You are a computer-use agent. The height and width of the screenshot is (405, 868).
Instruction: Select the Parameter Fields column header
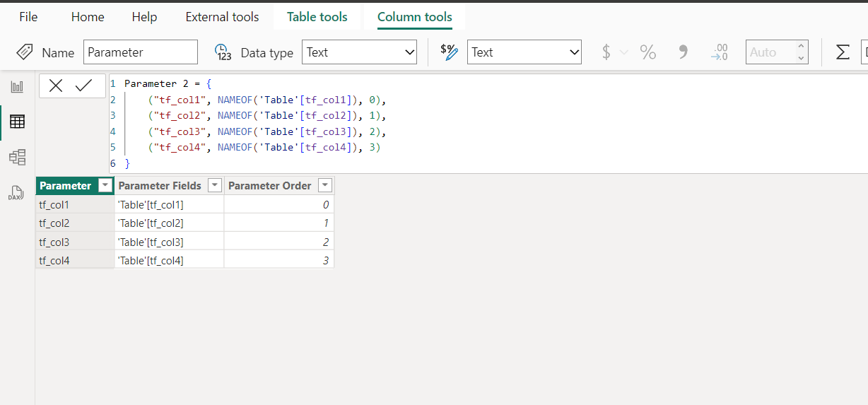click(x=160, y=186)
